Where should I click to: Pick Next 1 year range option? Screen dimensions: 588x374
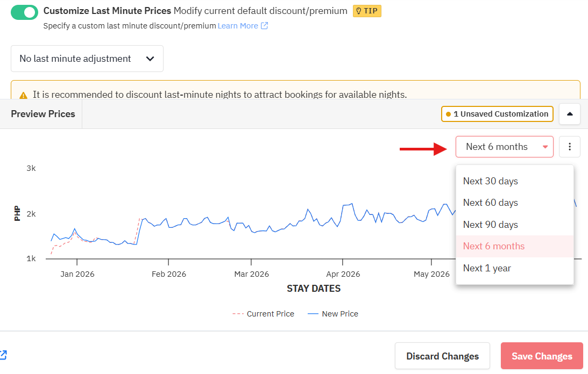coord(487,268)
